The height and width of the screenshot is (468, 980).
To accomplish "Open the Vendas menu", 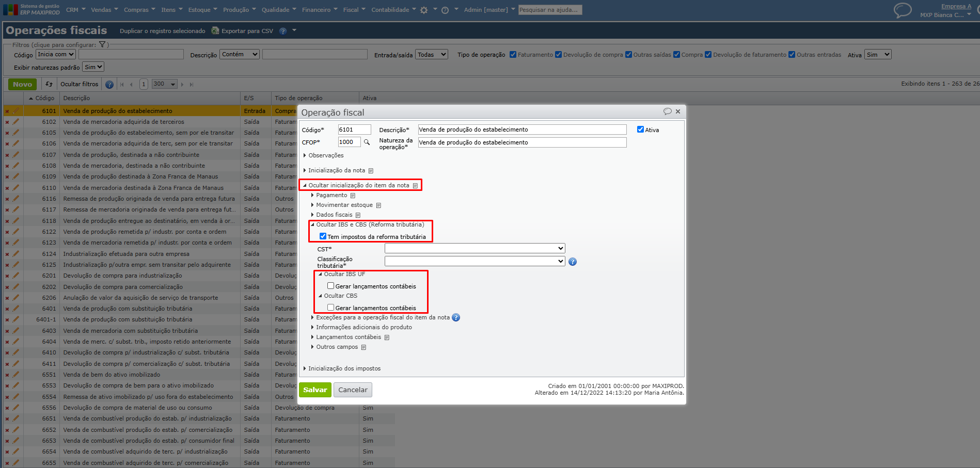I will pos(104,10).
